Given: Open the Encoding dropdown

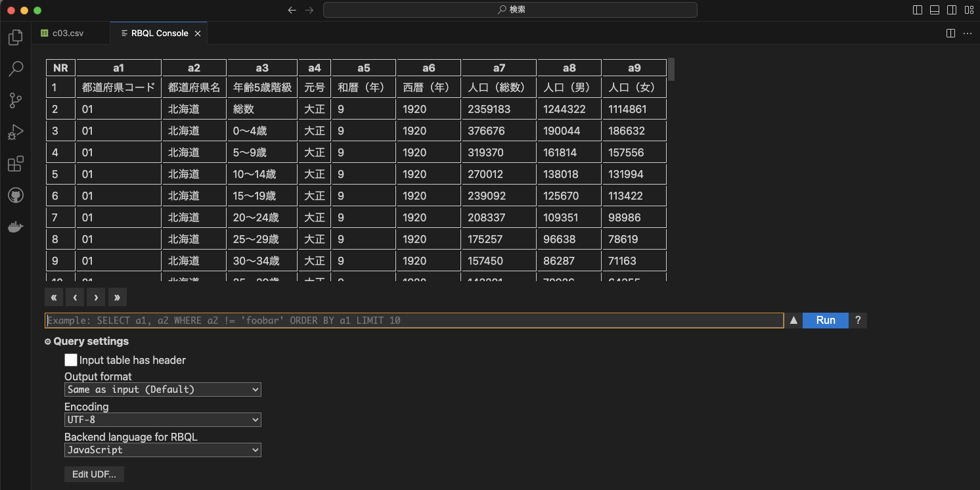Looking at the screenshot, I should click(x=162, y=419).
